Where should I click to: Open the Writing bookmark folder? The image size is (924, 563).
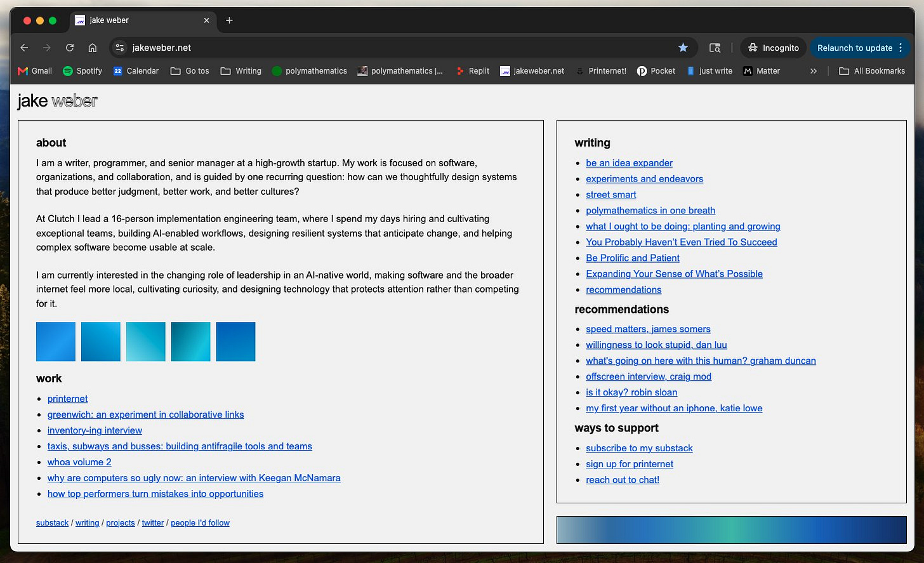pos(241,71)
